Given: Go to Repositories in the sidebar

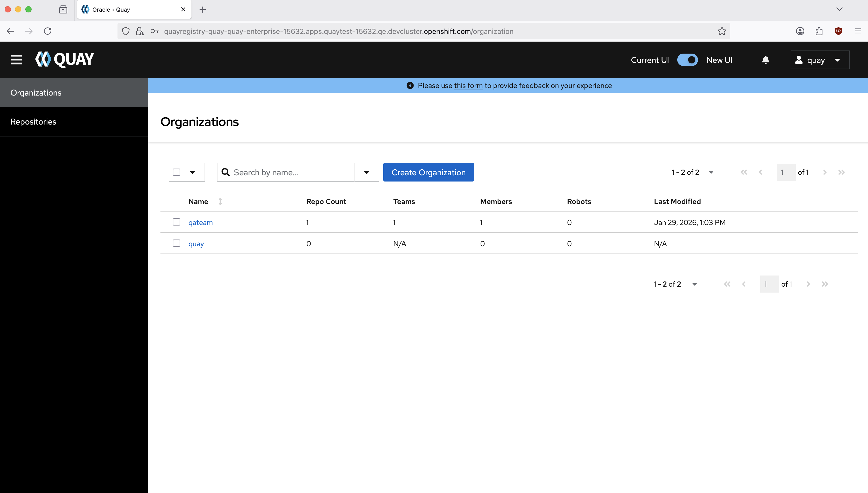Looking at the screenshot, I should click(33, 121).
